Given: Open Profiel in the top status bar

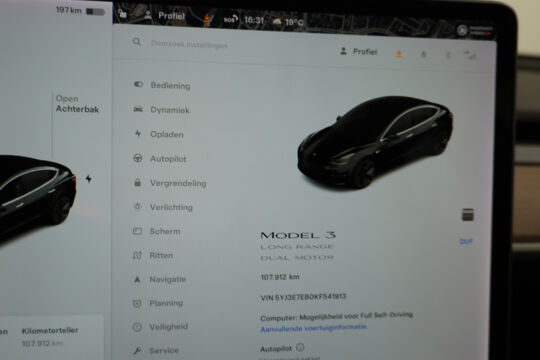Looking at the screenshot, I should tap(171, 16).
